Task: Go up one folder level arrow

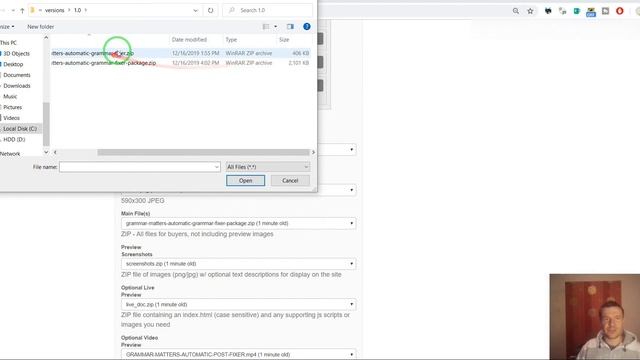Action: pyautogui.click(x=22, y=11)
